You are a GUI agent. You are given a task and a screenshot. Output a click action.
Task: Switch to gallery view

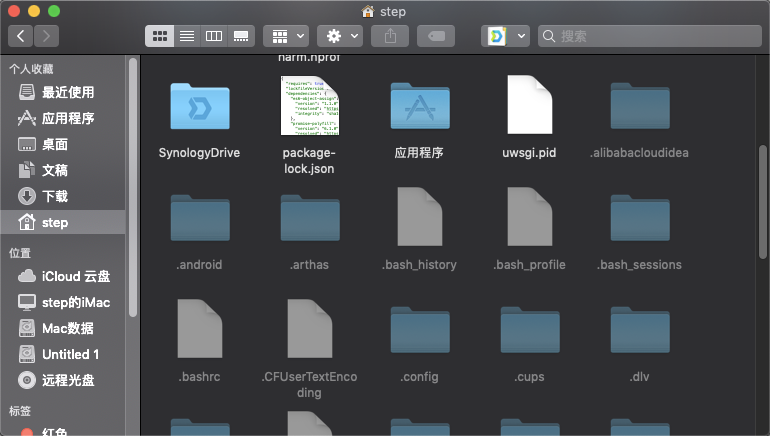point(241,36)
